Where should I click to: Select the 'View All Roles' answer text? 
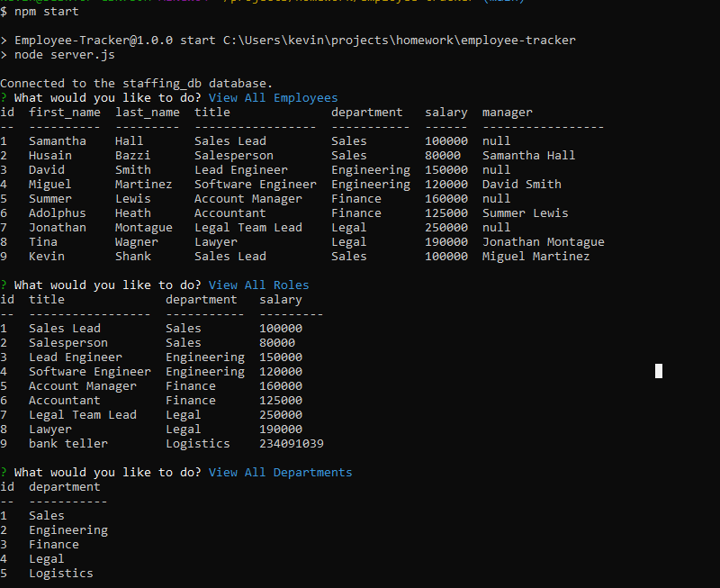pos(258,285)
